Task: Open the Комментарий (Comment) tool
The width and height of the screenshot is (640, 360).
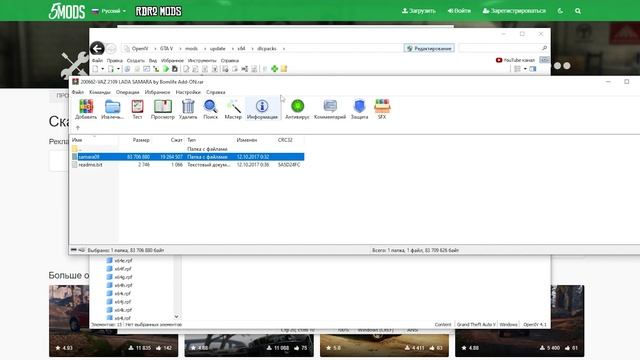Action: (x=330, y=109)
